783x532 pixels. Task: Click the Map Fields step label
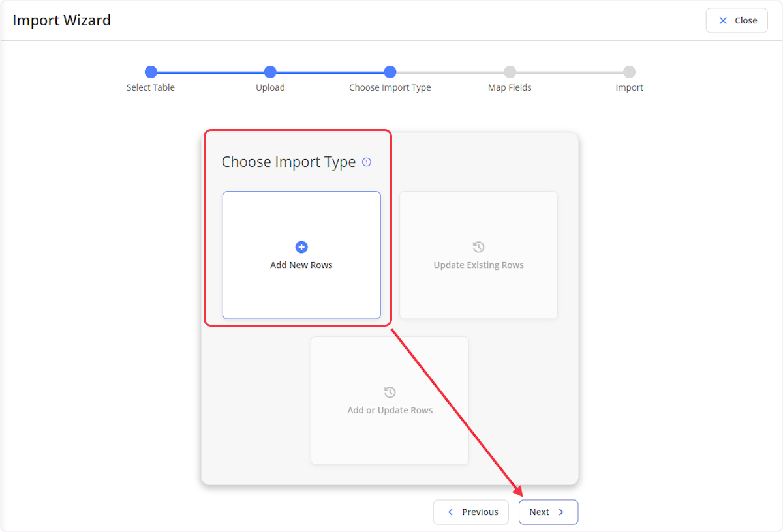(510, 87)
